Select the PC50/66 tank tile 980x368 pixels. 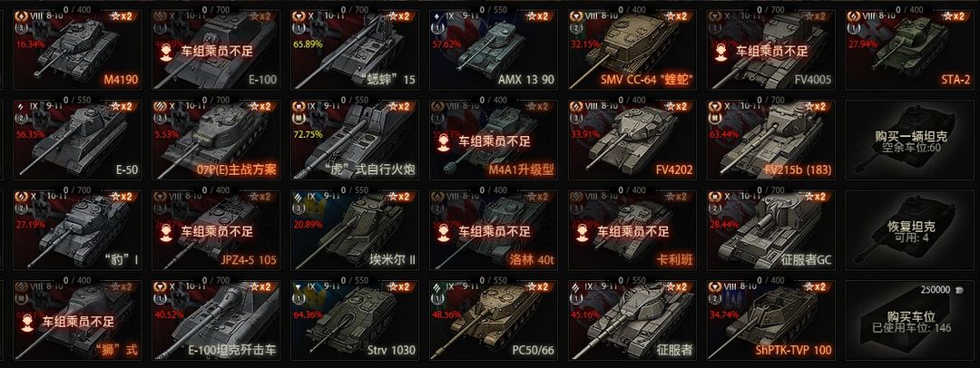pyautogui.click(x=494, y=321)
